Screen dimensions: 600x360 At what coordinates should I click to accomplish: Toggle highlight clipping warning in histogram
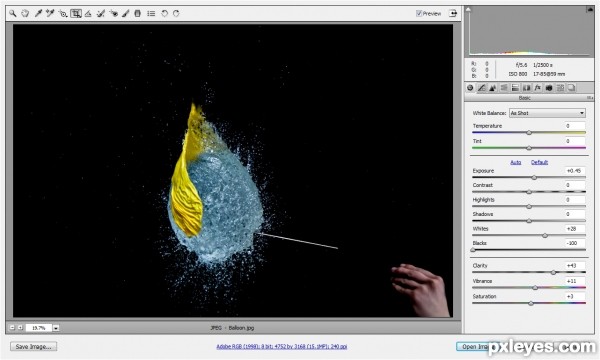[x=590, y=9]
